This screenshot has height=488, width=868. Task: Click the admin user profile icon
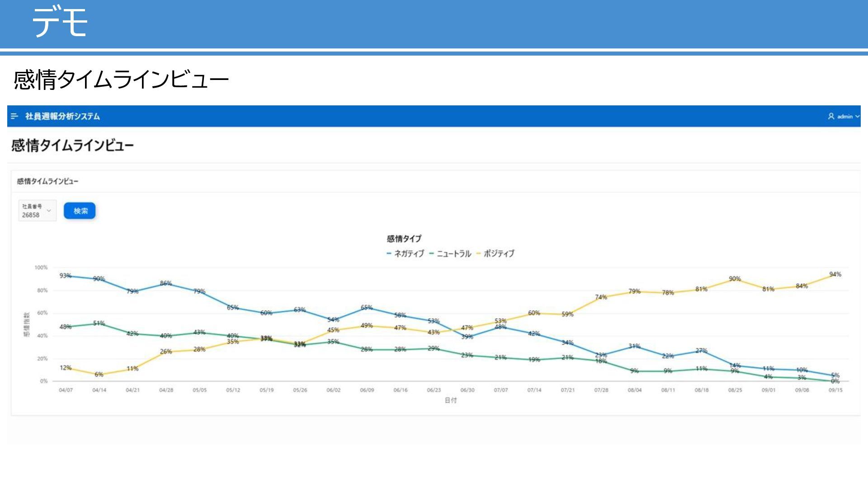click(831, 117)
